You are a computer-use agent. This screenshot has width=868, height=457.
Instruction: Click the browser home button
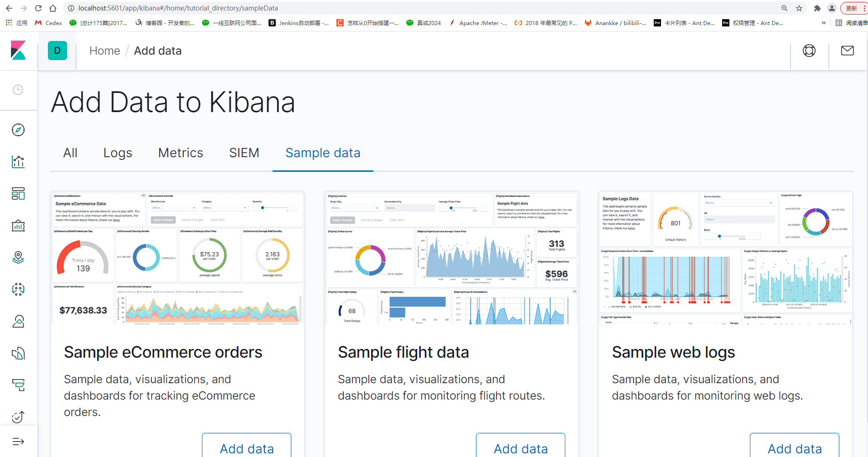point(53,8)
